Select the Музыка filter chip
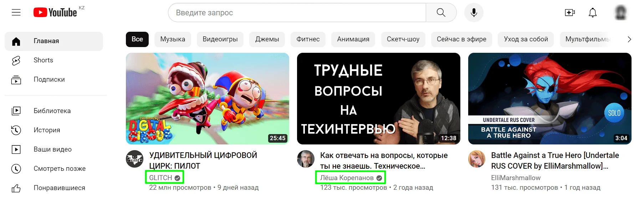 (x=173, y=39)
